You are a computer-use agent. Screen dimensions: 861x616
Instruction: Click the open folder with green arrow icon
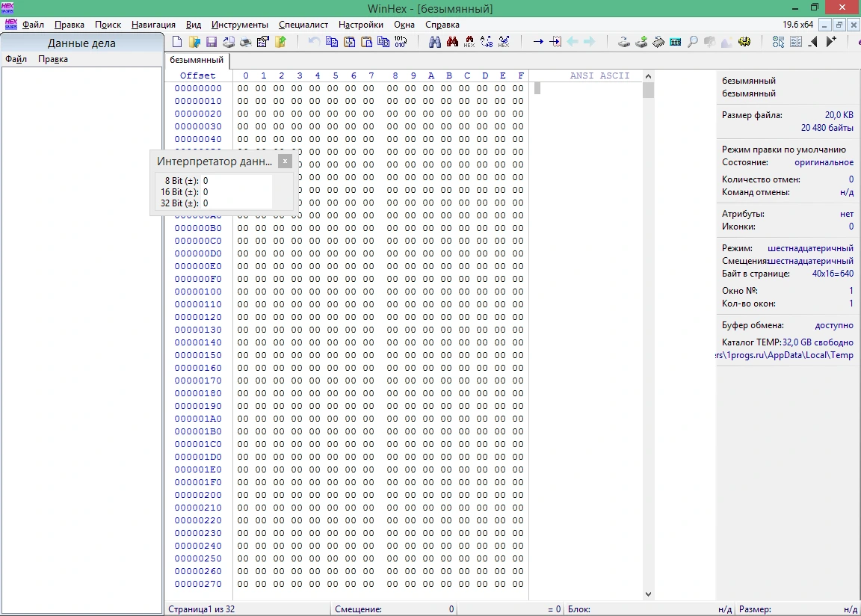tap(280, 42)
